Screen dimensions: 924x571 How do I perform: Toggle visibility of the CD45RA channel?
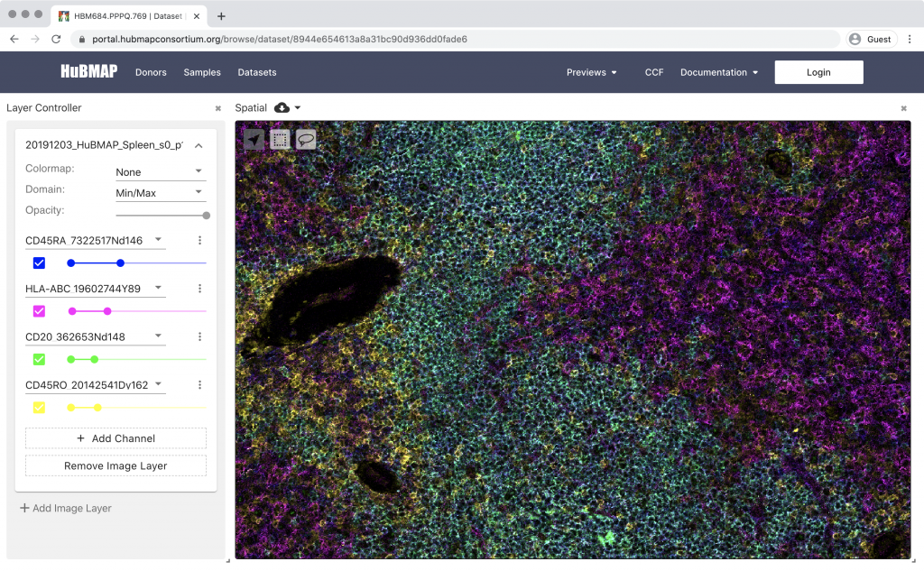click(39, 262)
